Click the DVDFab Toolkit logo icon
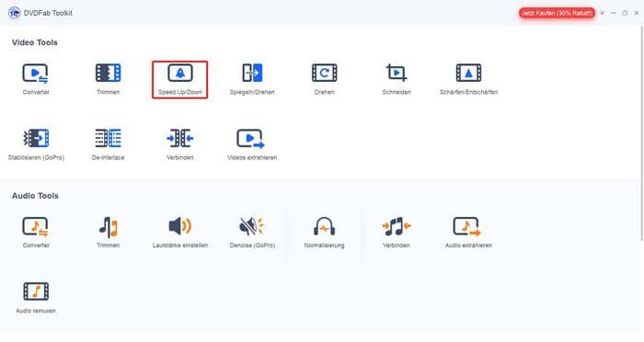644x342 pixels. [x=15, y=13]
